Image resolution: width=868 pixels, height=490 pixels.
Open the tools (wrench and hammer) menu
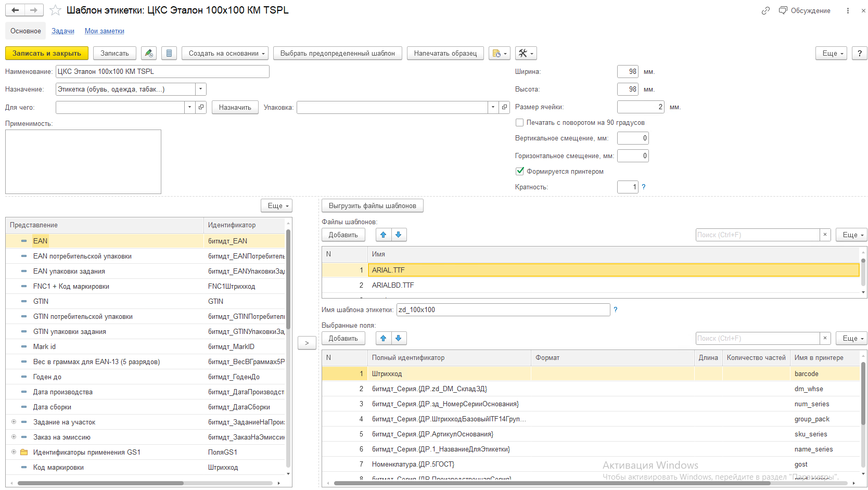click(x=526, y=53)
